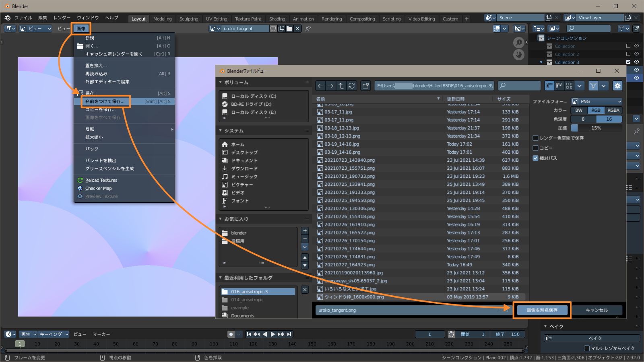The height and width of the screenshot is (362, 644).
Task: Open filter settings dropdown beside funnel
Action: (603, 86)
